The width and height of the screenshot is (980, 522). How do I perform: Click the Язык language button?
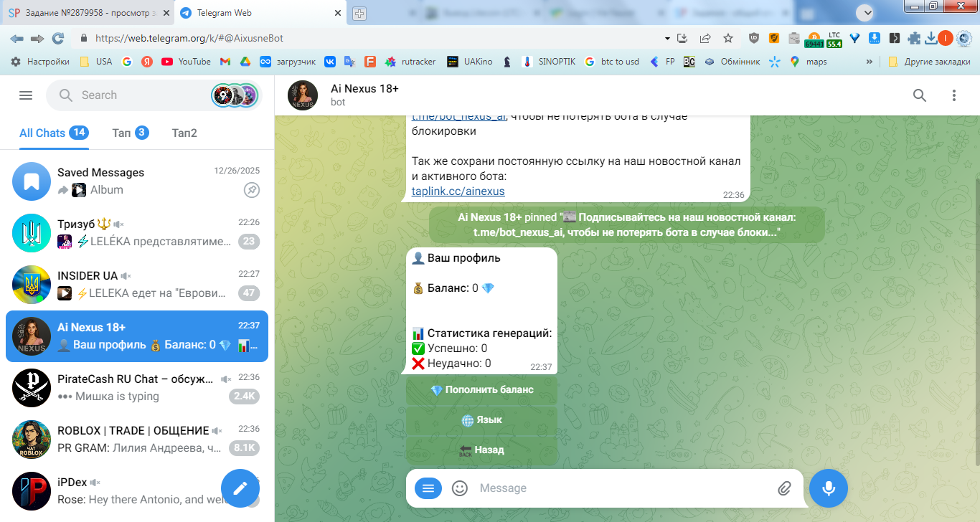[482, 420]
